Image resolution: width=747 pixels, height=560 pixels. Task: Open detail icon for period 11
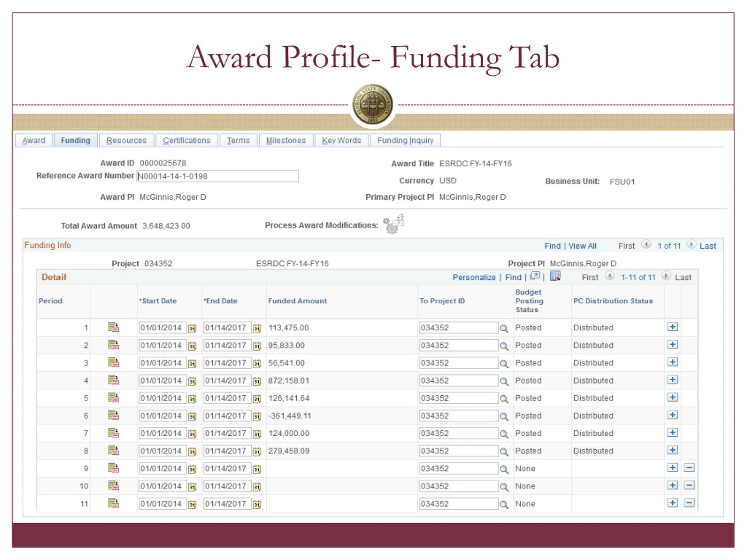[x=114, y=503]
